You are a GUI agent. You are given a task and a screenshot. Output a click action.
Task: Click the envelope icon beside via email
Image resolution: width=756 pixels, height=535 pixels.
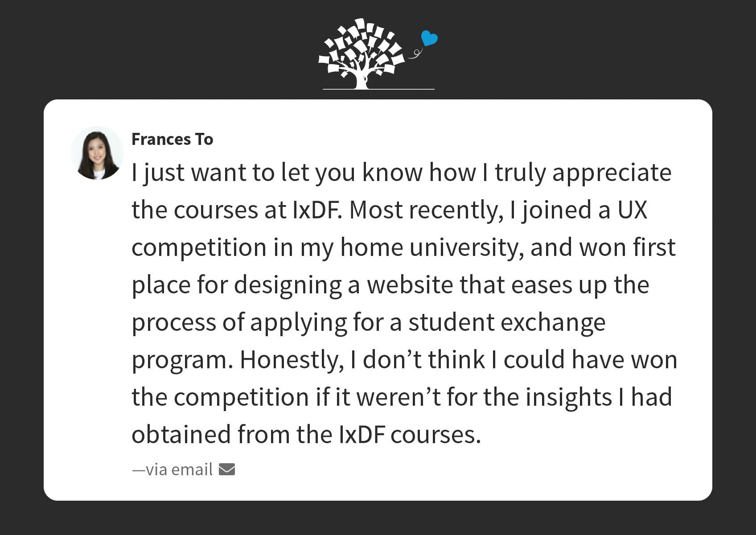click(x=227, y=469)
